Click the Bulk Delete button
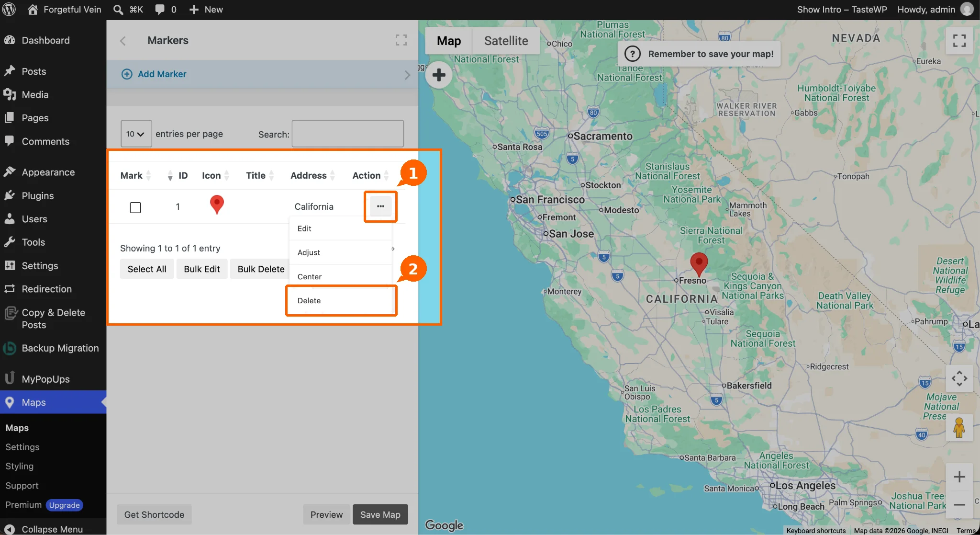This screenshot has width=980, height=535. (261, 269)
